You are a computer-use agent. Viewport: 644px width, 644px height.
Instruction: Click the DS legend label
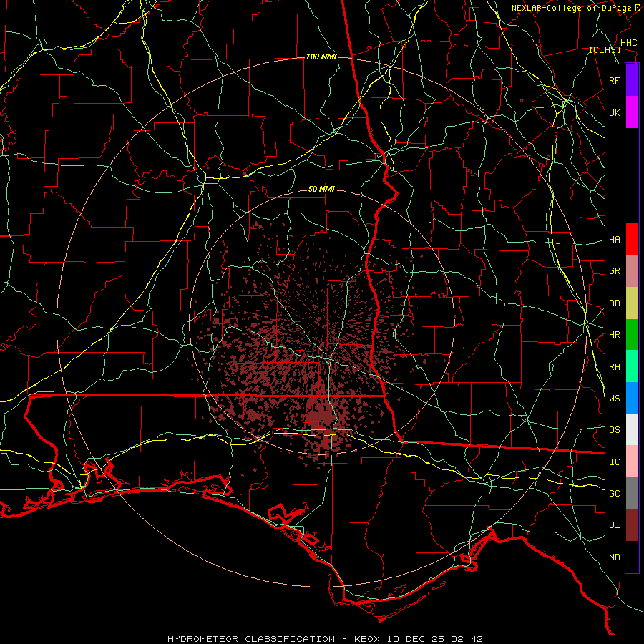point(614,430)
